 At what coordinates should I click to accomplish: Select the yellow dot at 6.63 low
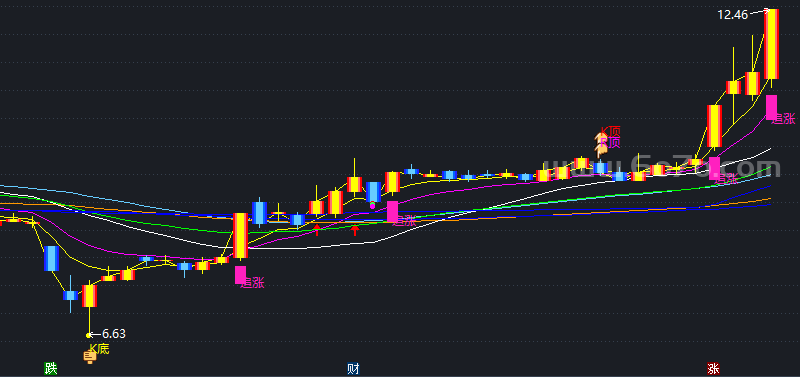tap(89, 335)
